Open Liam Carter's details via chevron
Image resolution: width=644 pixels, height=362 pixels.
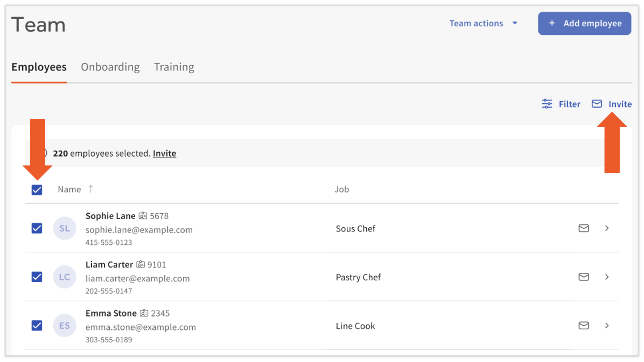[x=606, y=277]
